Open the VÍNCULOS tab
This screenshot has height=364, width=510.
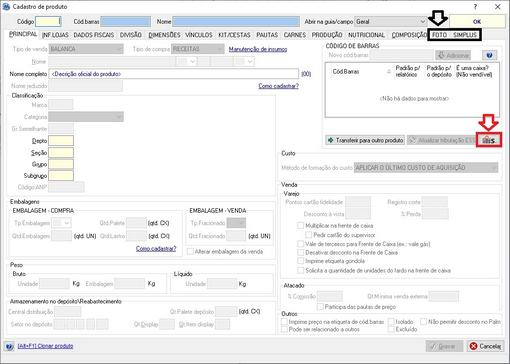[199, 35]
